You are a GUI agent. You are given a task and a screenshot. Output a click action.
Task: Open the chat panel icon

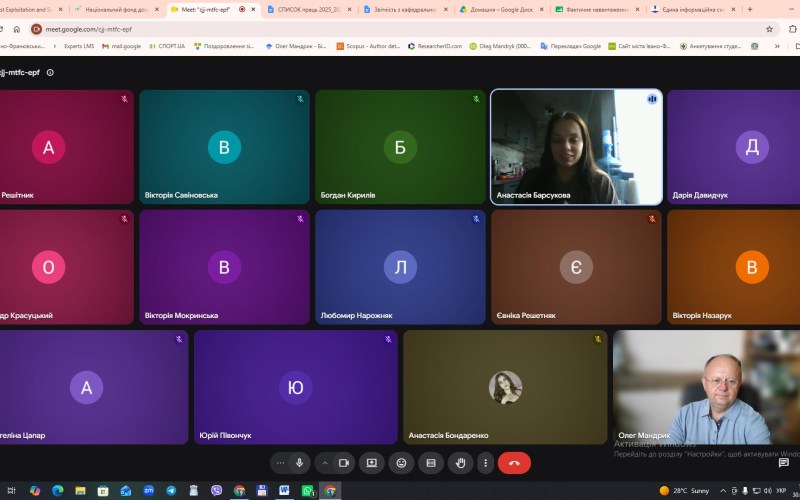pyautogui.click(x=784, y=462)
